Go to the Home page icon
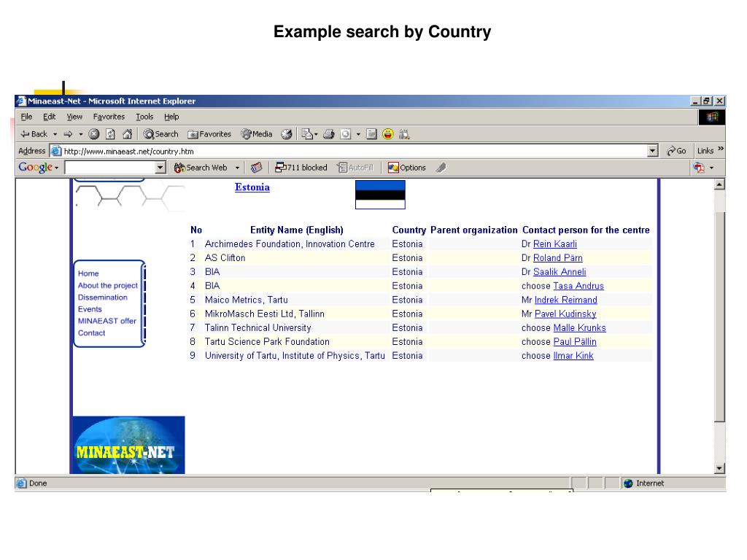This screenshot has height=560, width=747. click(x=127, y=134)
